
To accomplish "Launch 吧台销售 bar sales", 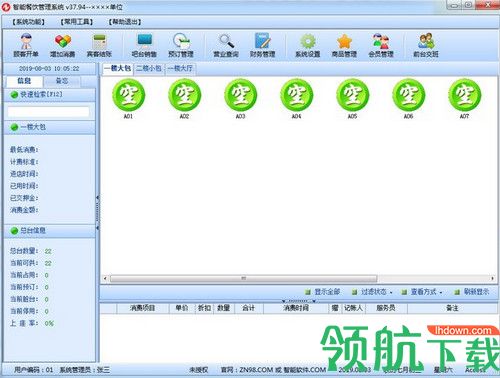I will 144,45.
